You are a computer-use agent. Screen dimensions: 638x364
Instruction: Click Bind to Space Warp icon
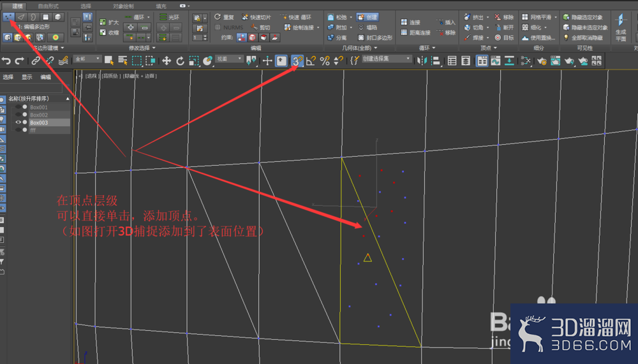pyautogui.click(x=63, y=61)
